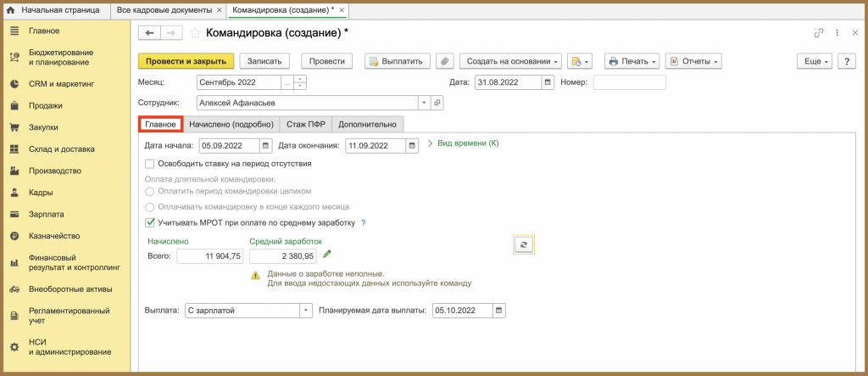Navigate back with the left arrow
Viewport: 868px width, 376px height.
149,33
